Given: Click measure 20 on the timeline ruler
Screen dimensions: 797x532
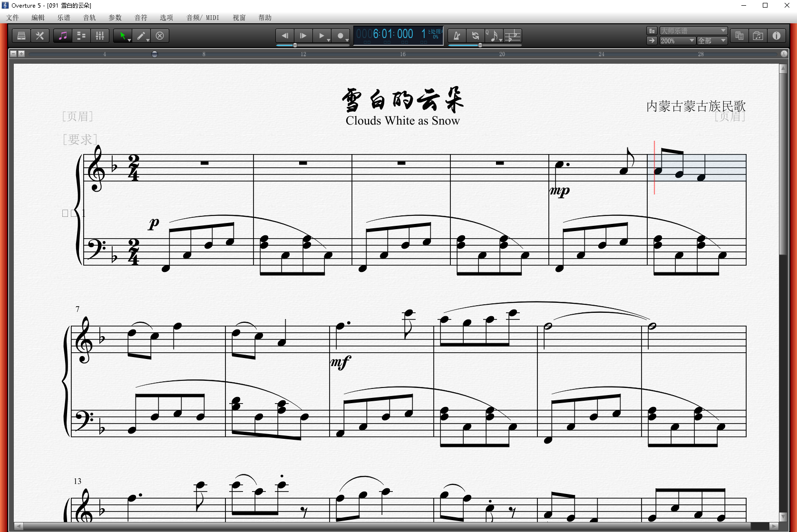Looking at the screenshot, I should coord(502,54).
